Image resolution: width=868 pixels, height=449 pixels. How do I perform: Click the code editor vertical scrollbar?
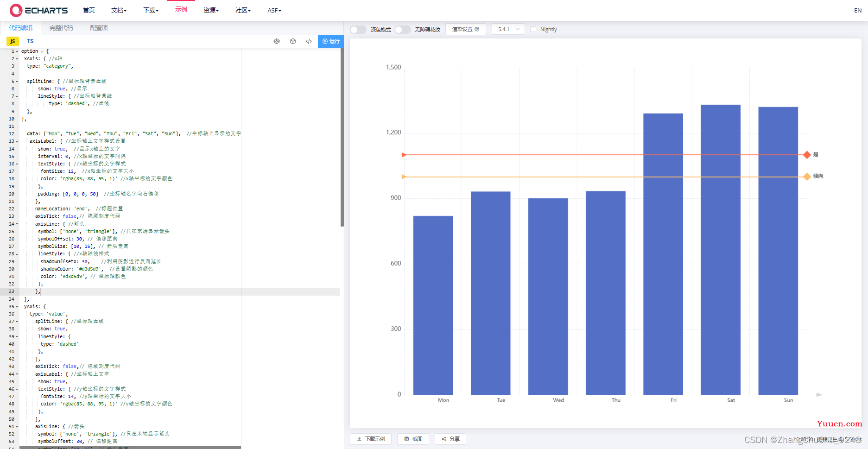(342, 137)
